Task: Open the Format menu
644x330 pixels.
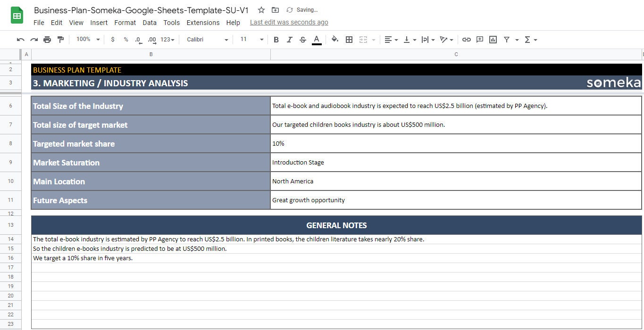Action: [125, 23]
